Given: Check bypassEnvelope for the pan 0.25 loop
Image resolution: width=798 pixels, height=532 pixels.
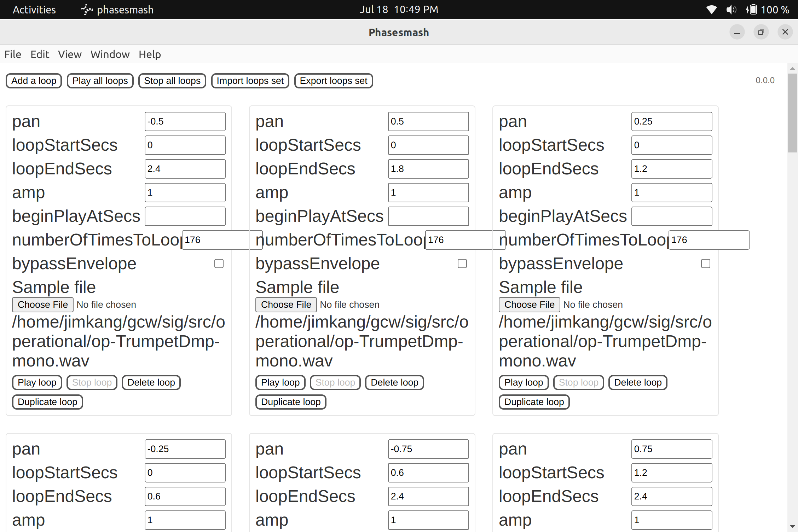Looking at the screenshot, I should click(x=706, y=264).
